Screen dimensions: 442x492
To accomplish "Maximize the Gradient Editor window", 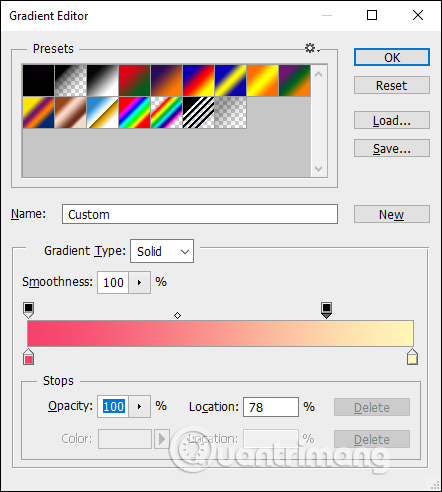I will click(x=372, y=15).
